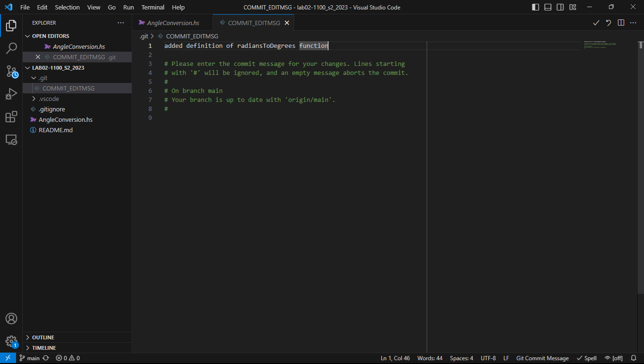
Task: Open the Extensions view icon
Action: [x=11, y=117]
